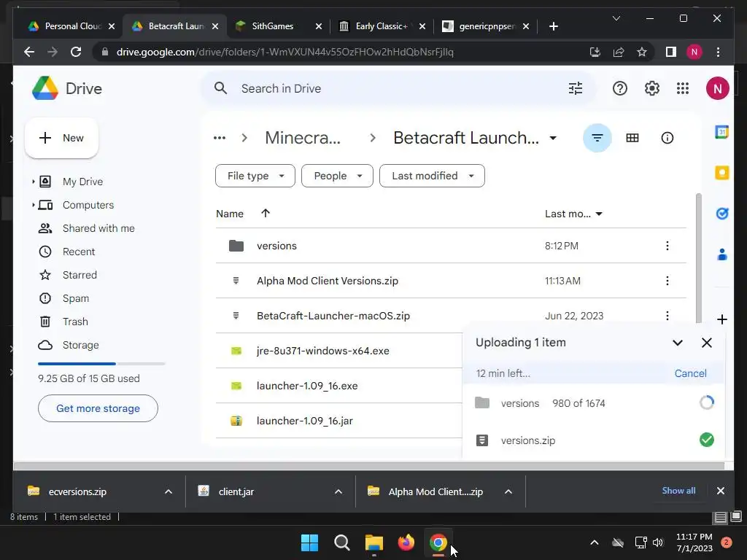Open Alpha Mod Client zip download chevron
747x560 pixels.
[508, 491]
